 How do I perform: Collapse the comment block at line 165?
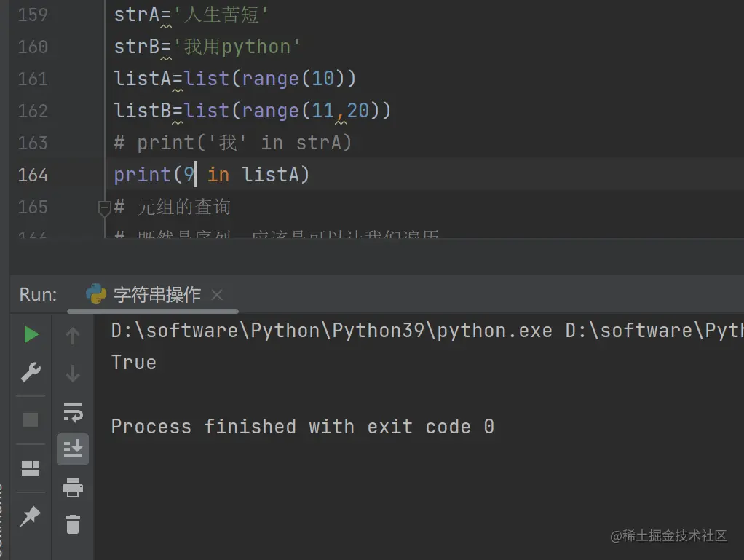[104, 208]
